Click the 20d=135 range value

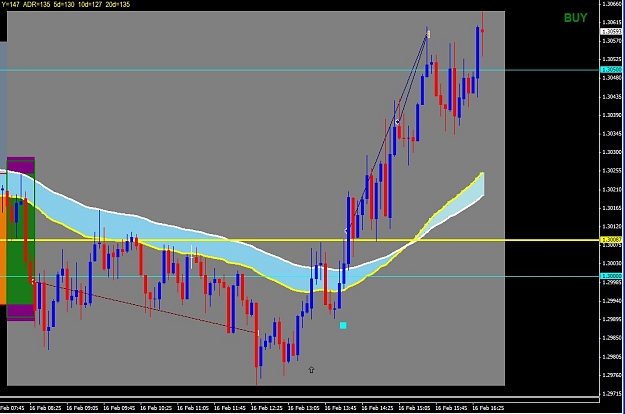click(118, 5)
